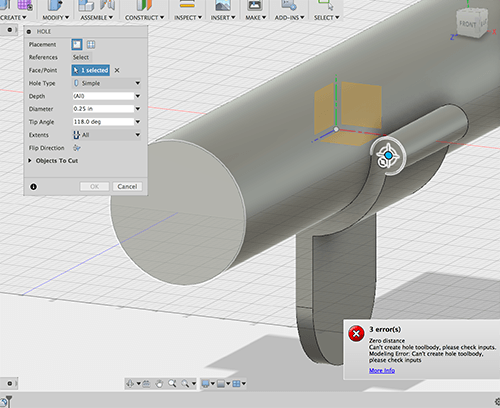This screenshot has height=408, width=500.
Task: Click the Select tool icon above SELECT
Action: tap(326, 5)
